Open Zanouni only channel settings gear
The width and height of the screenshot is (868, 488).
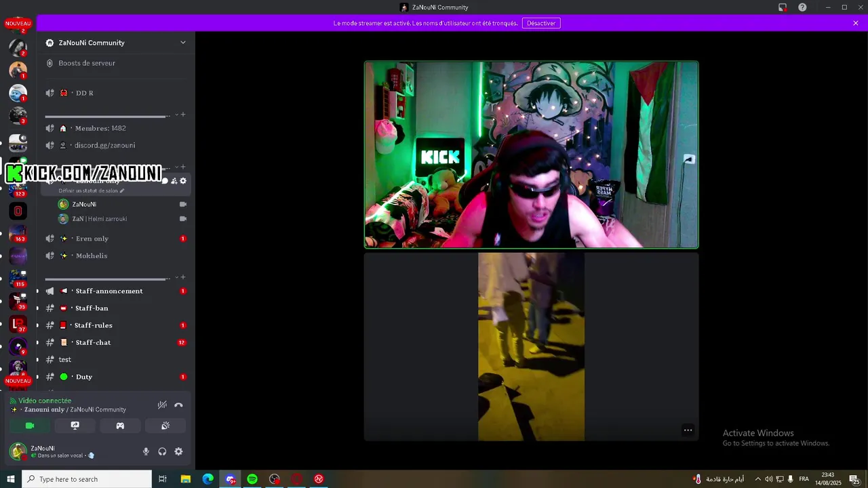[183, 181]
